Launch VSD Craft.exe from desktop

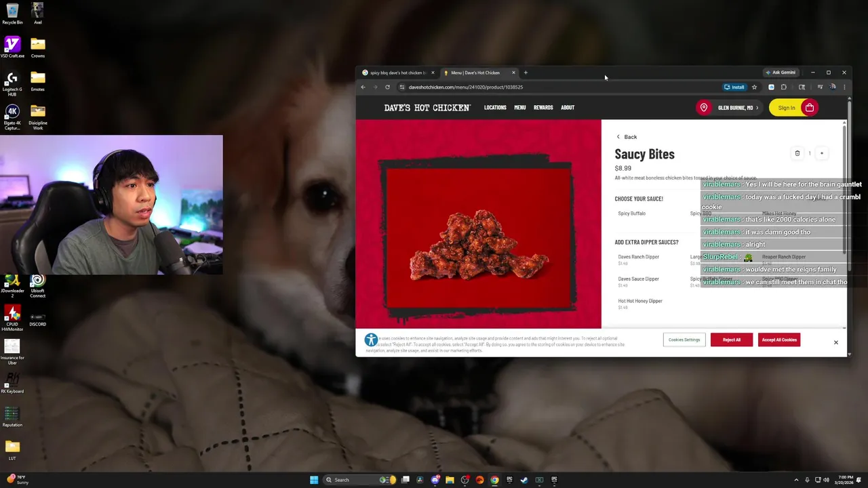[12, 47]
